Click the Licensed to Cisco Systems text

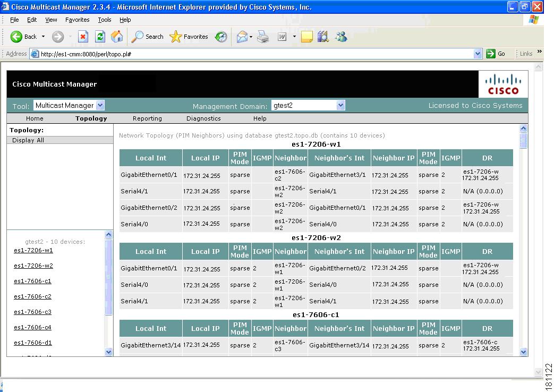(x=475, y=105)
